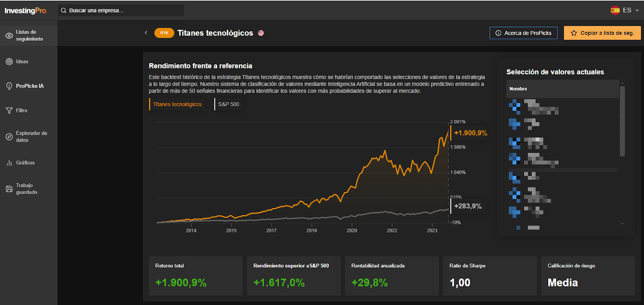
Task: Click the 2020 label on chart axis
Action: 352,231
